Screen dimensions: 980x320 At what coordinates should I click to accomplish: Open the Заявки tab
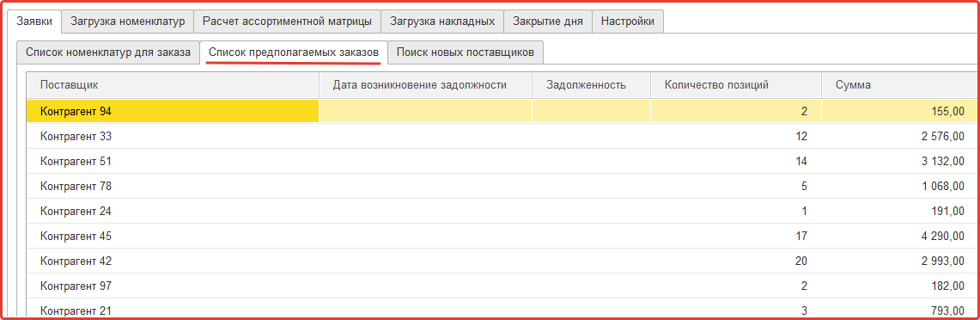coord(33,22)
